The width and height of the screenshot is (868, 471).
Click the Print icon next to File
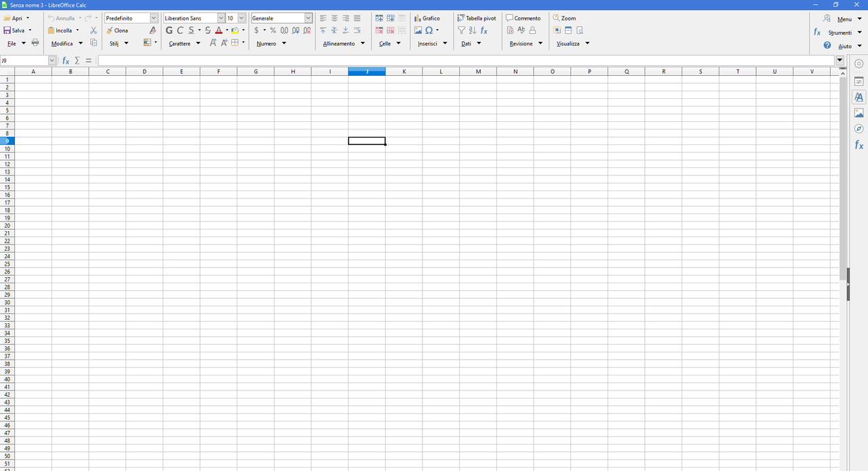[35, 43]
